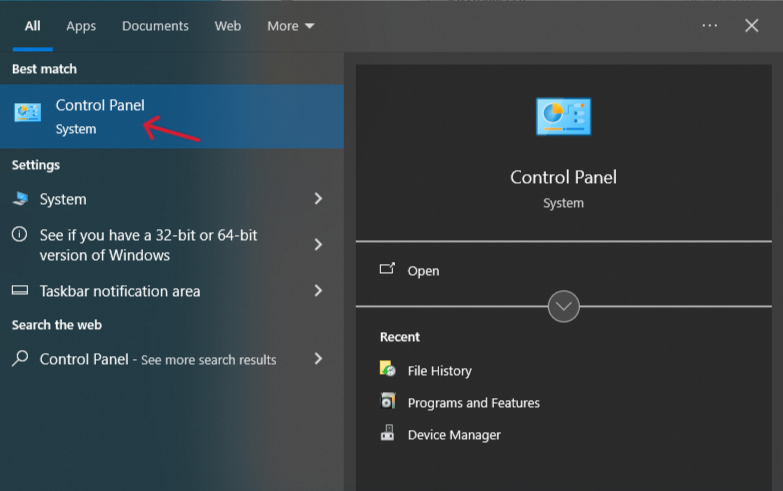Image resolution: width=783 pixels, height=491 pixels.
Task: Open the three-dot options menu
Action: coord(710,25)
